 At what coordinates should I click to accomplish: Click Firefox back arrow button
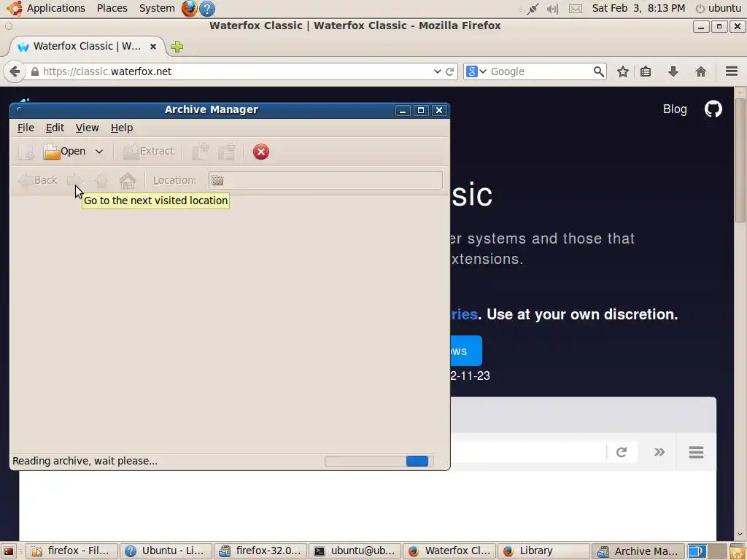pyautogui.click(x=15, y=71)
